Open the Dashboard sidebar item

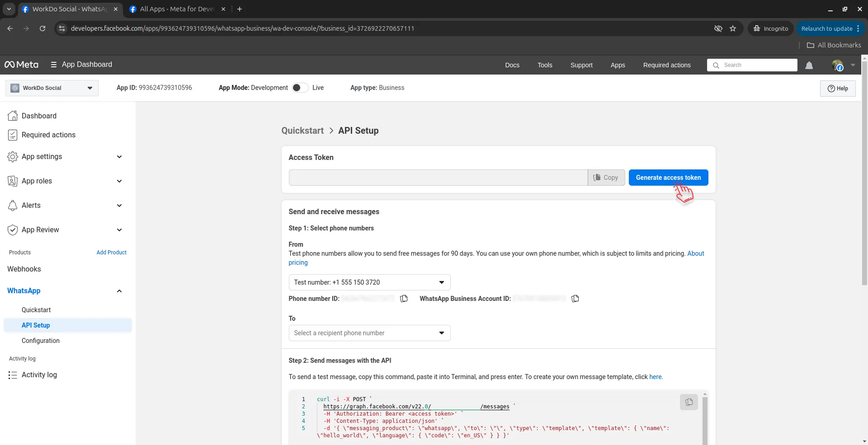tap(39, 116)
